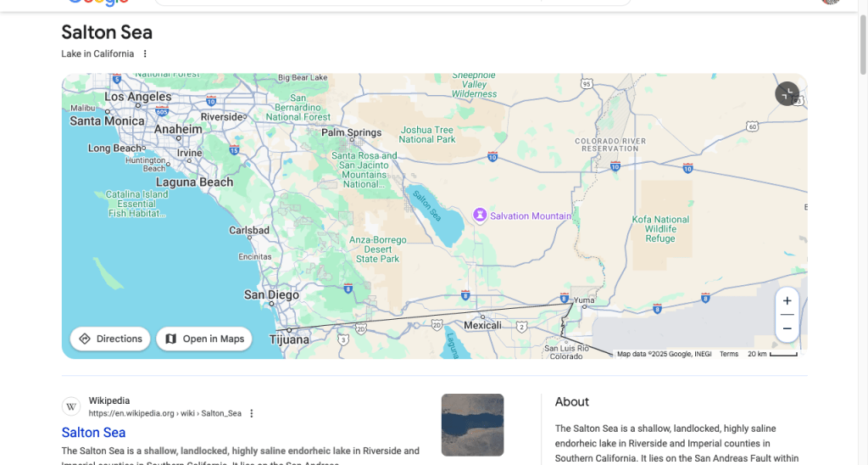Collapse the map with the top-right icon
This screenshot has height=465, width=868.
787,94
